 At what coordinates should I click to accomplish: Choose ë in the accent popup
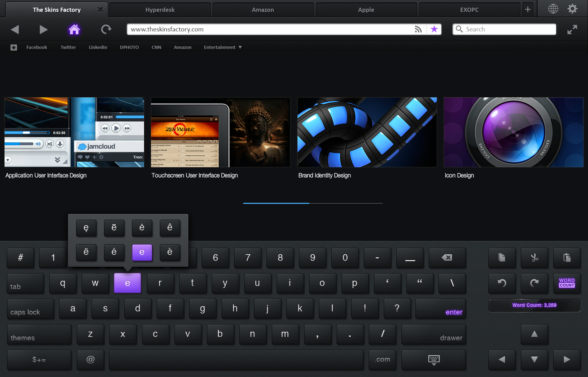[x=86, y=252]
